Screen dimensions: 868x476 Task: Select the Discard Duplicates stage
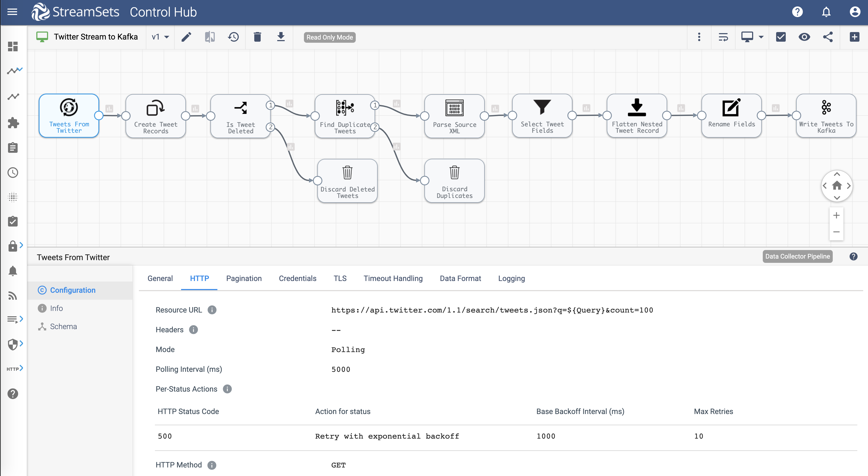(455, 181)
